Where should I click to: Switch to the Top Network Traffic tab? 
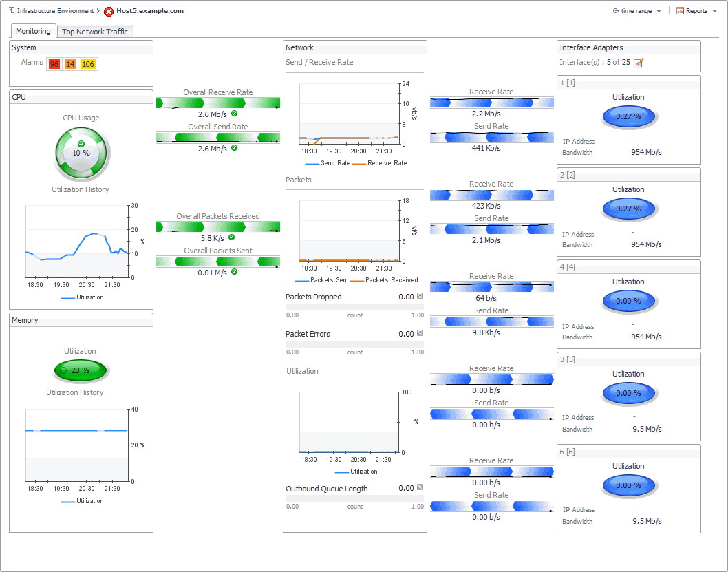click(x=95, y=32)
